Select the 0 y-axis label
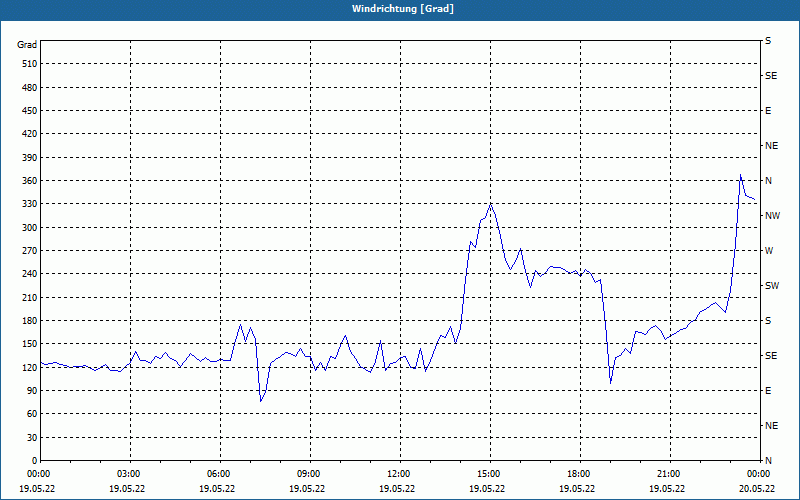Screen dimensions: 800x500 click(34, 461)
